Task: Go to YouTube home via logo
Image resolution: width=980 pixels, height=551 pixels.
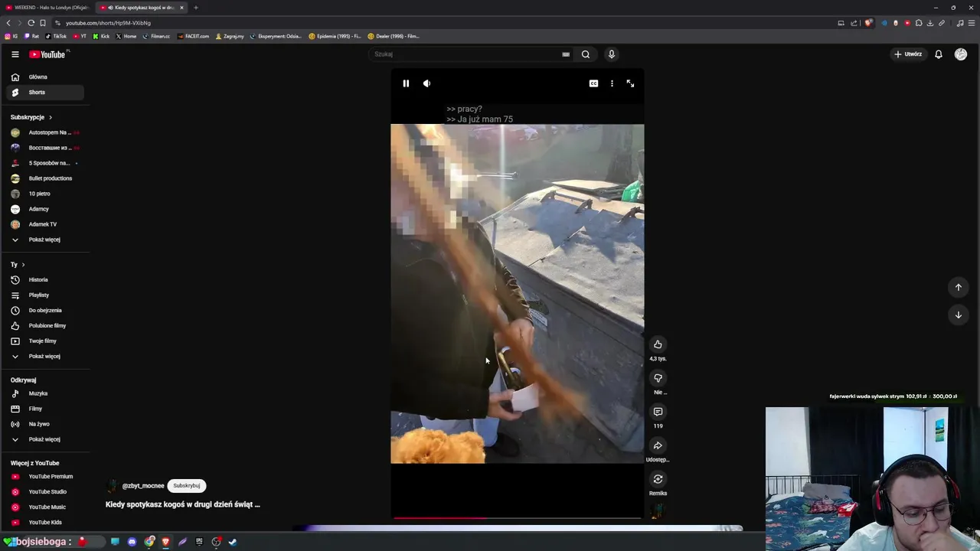Action: [47, 54]
